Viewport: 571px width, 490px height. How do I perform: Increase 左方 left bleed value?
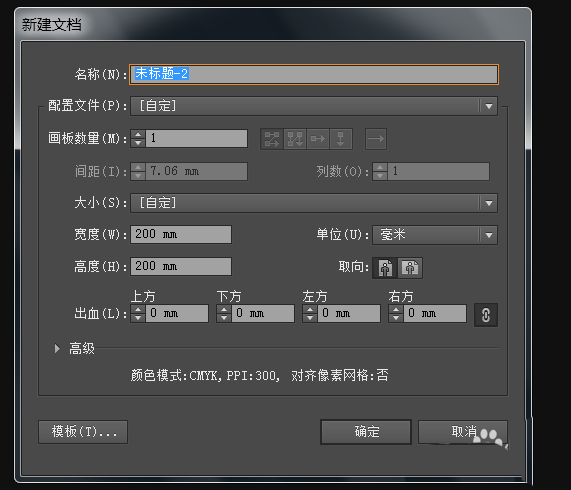tap(310, 309)
